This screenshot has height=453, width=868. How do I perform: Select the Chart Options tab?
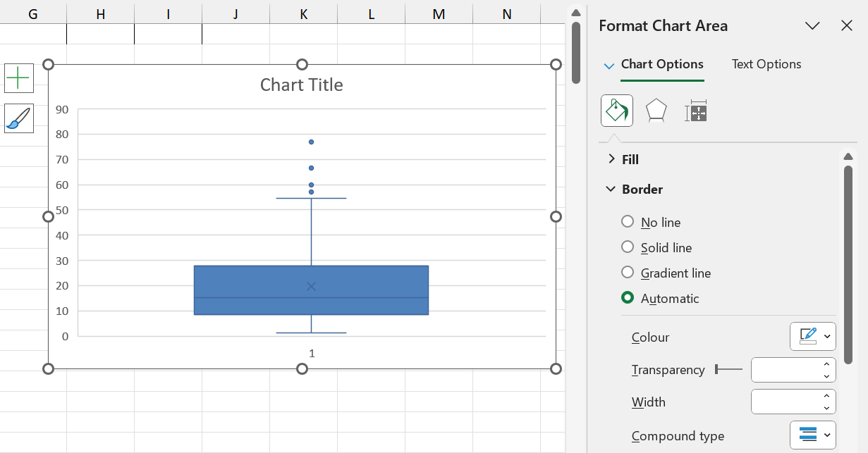point(661,64)
